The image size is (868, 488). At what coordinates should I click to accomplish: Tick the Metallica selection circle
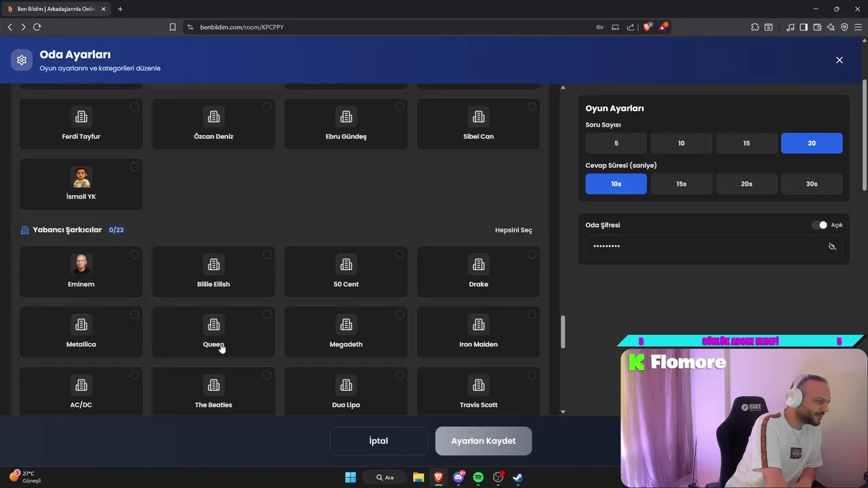pos(134,314)
